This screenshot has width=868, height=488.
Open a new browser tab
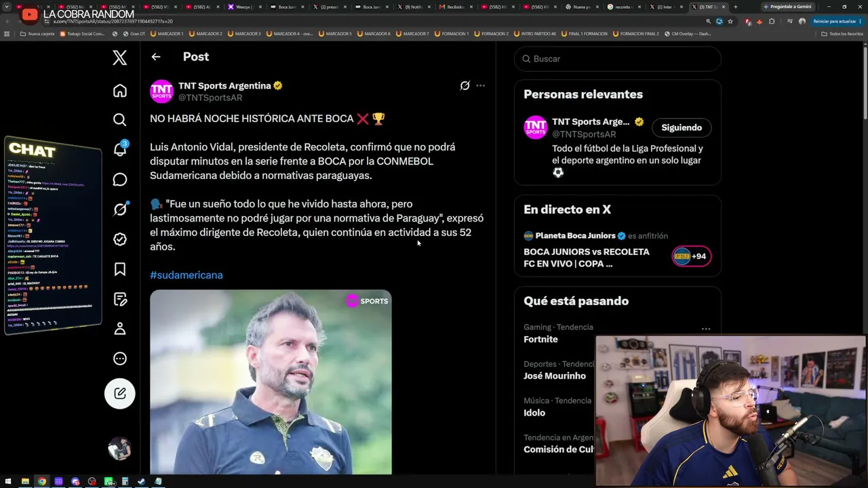coord(736,7)
